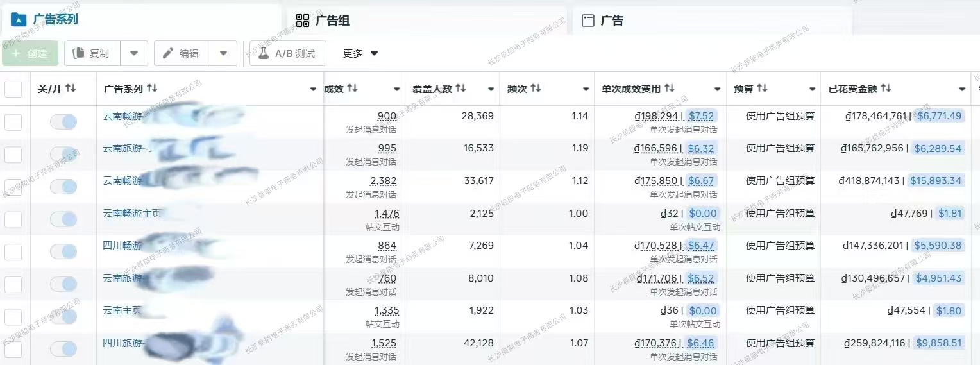Click the 广告组 grid icon

(303, 21)
